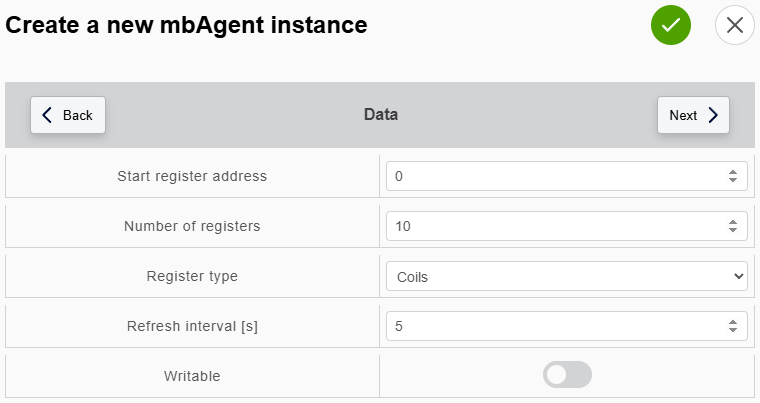Screen dimensions: 760x403
Task: Click the "Number of registers" label
Action: click(x=192, y=226)
